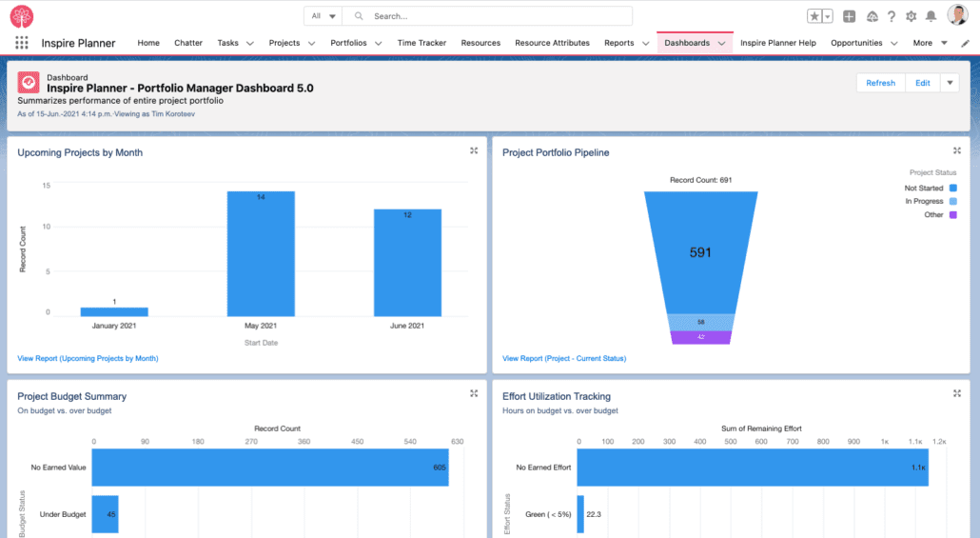Open the Setup gear icon
The width and height of the screenshot is (980, 538).
coord(911,16)
